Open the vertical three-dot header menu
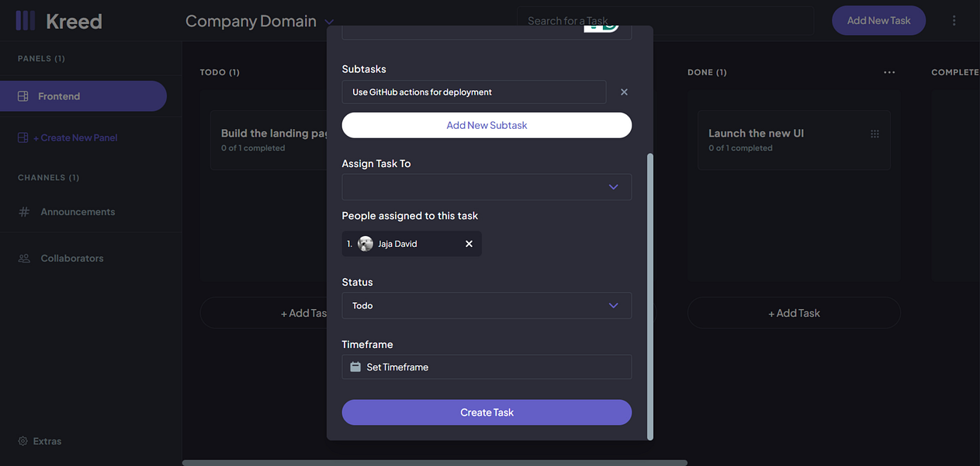Image resolution: width=980 pixels, height=466 pixels. [954, 21]
